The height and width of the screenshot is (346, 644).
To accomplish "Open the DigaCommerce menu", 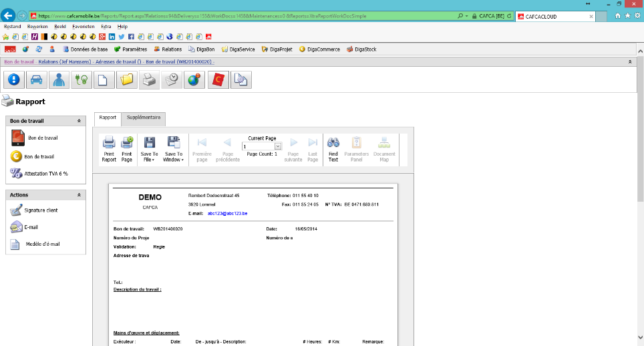I will (319, 49).
